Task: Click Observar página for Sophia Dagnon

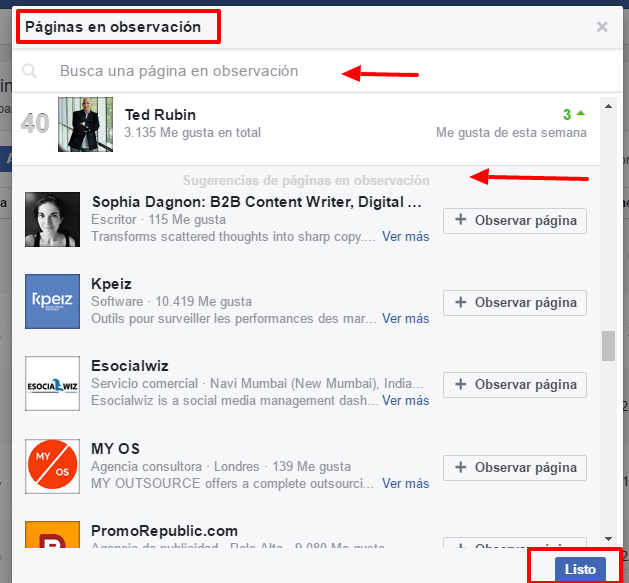Action: 515,221
